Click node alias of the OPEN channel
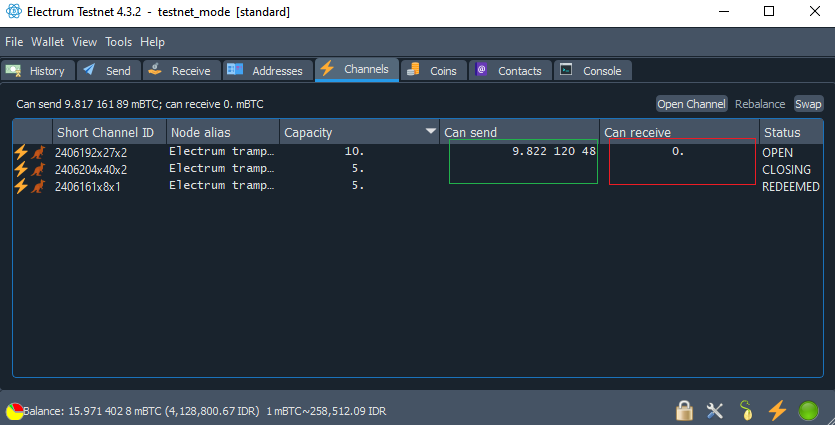The height and width of the screenshot is (425, 835). tap(222, 151)
